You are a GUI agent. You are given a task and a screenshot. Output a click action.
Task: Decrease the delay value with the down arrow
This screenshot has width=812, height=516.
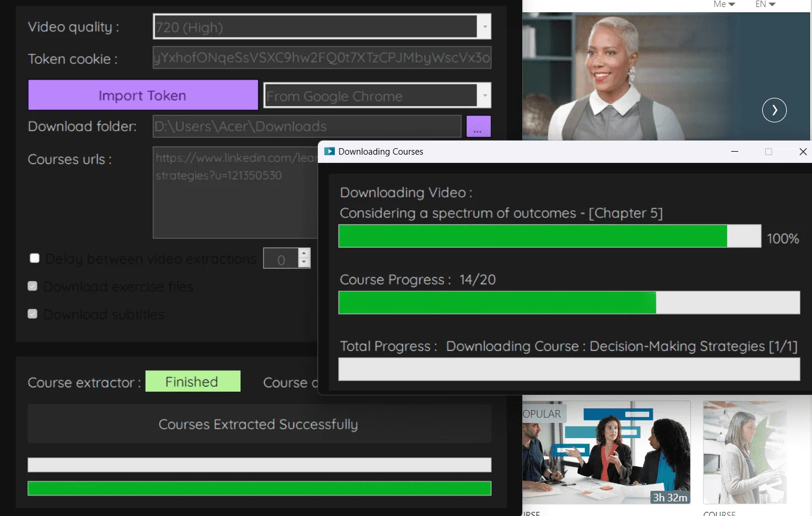(303, 263)
